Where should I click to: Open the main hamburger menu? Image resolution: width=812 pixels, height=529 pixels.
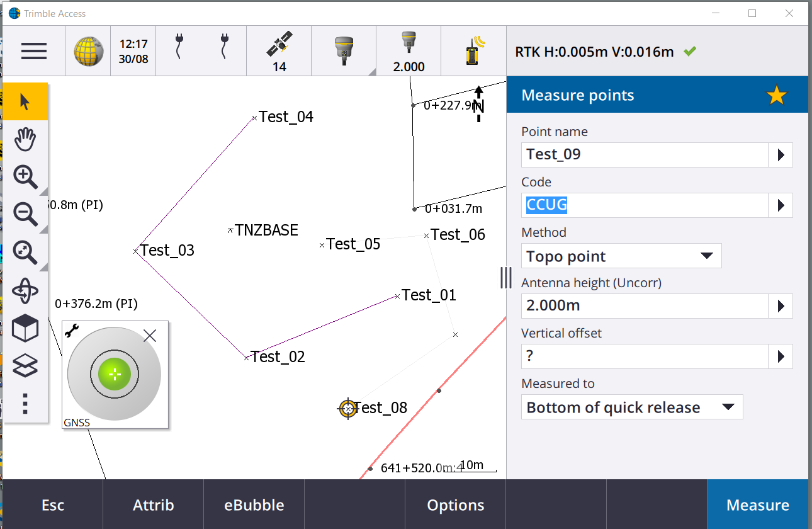pos(33,51)
